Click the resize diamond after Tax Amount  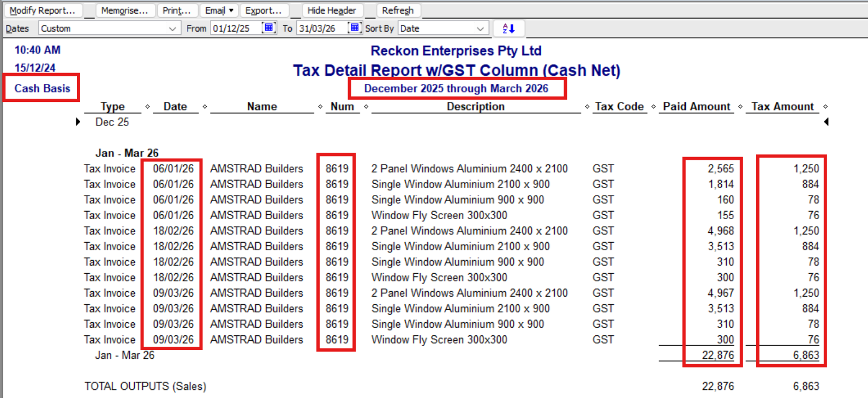tap(825, 106)
